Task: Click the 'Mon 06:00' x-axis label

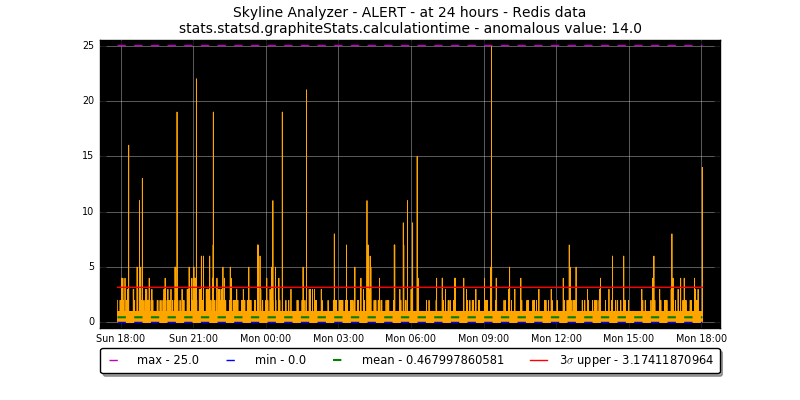Action: coord(411,338)
